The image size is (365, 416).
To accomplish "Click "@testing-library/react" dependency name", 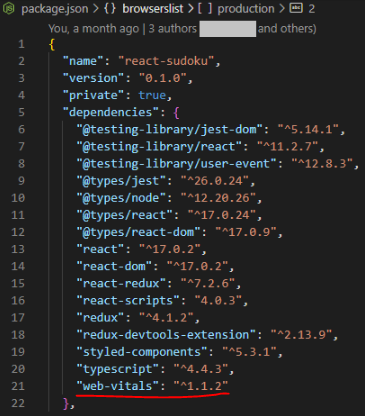I will click(x=159, y=146).
